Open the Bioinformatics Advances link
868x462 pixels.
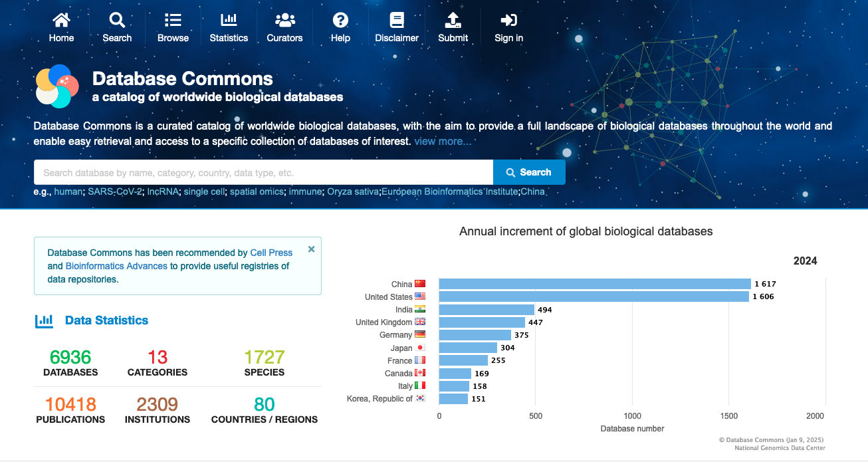coord(116,266)
